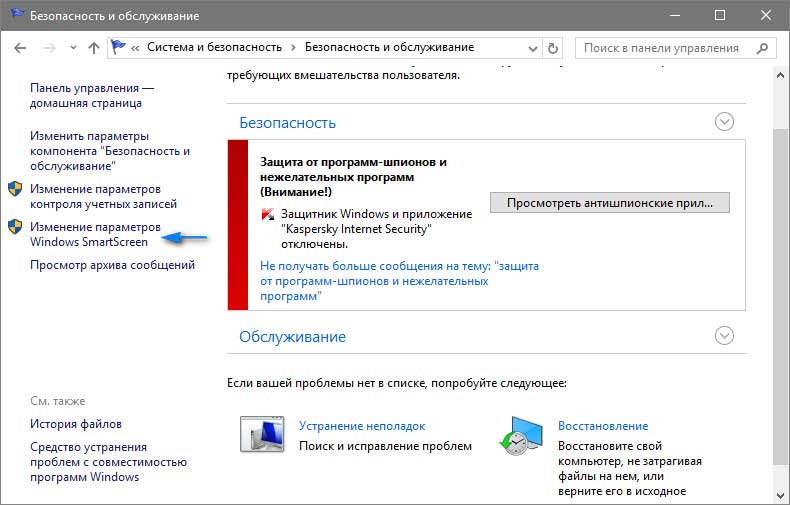The image size is (790, 505).
Task: Click the flag icon in address bar
Action: (x=119, y=47)
